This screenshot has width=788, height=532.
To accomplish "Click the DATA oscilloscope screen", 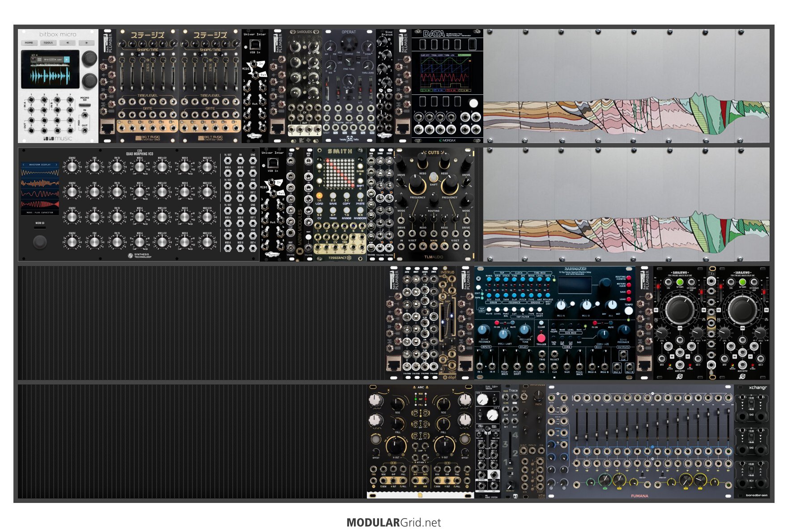I will pyautogui.click(x=447, y=73).
